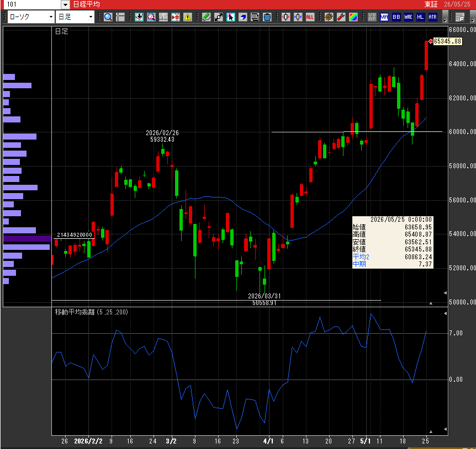Viewport: 476px width, 449px height.
Task: Click the yellow warning triangle icon
Action: pos(188,17)
